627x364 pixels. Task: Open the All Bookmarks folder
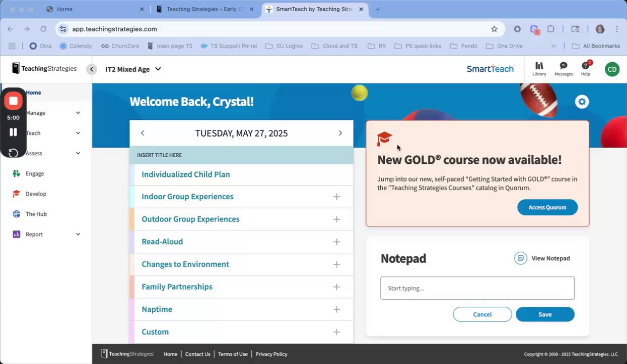pyautogui.click(x=596, y=46)
